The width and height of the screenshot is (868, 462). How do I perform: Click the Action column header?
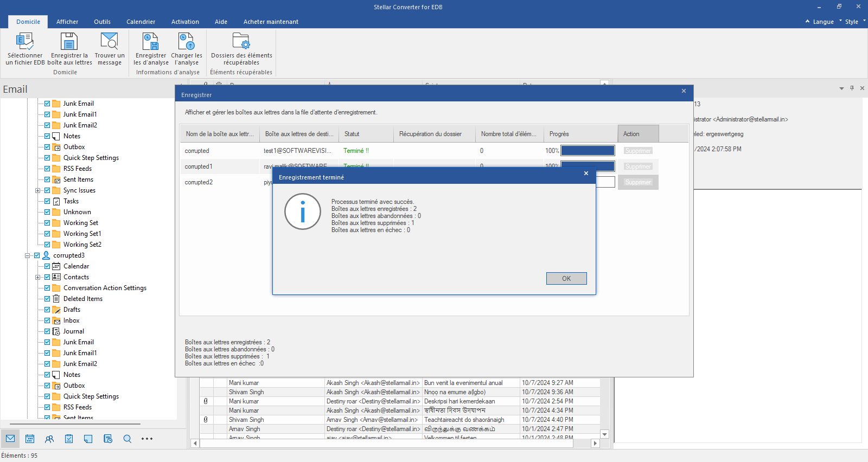[x=638, y=134]
